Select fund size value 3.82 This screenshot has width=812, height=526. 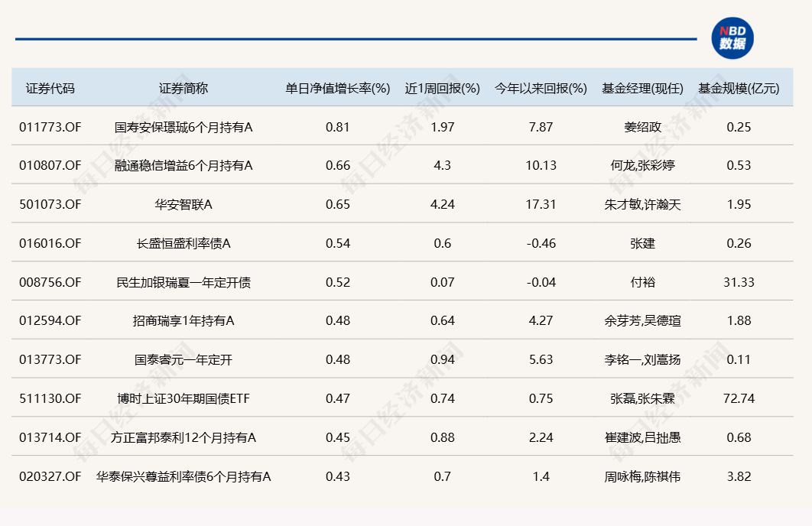(x=739, y=476)
